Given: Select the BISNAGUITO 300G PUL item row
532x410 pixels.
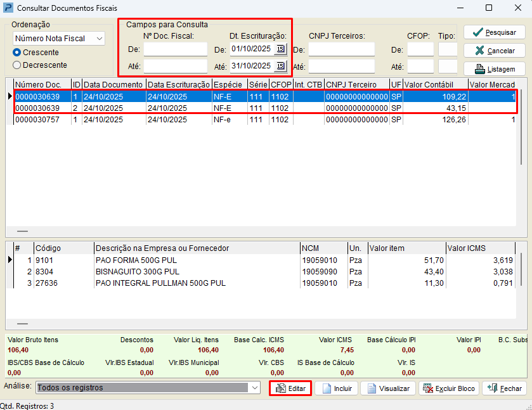Looking at the screenshot, I should [x=138, y=271].
